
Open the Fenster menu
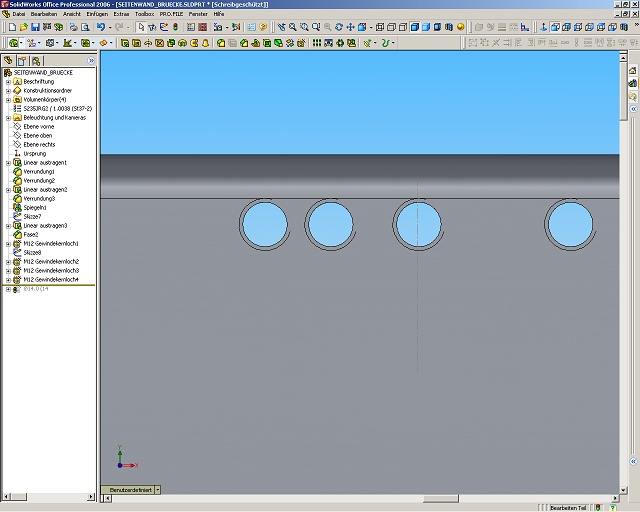point(198,14)
